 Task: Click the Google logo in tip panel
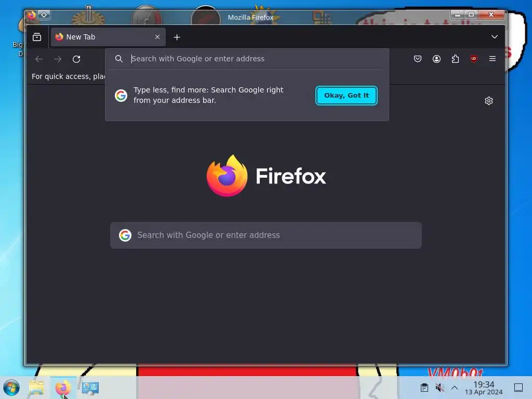[121, 96]
